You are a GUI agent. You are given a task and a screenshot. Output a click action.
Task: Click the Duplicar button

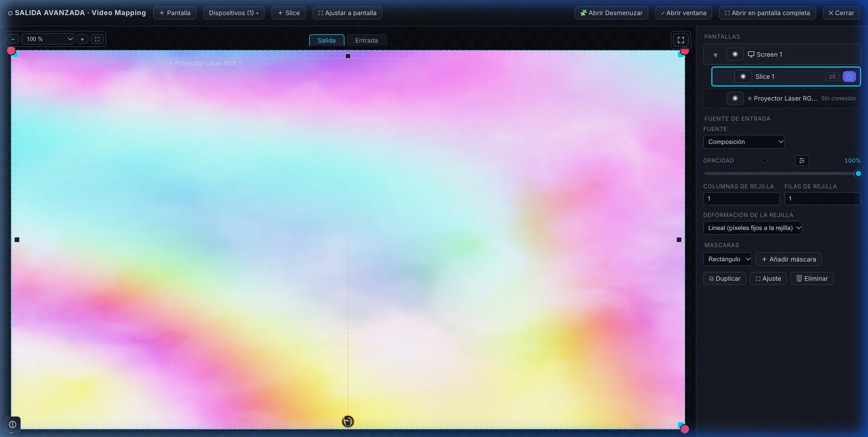[x=725, y=279]
